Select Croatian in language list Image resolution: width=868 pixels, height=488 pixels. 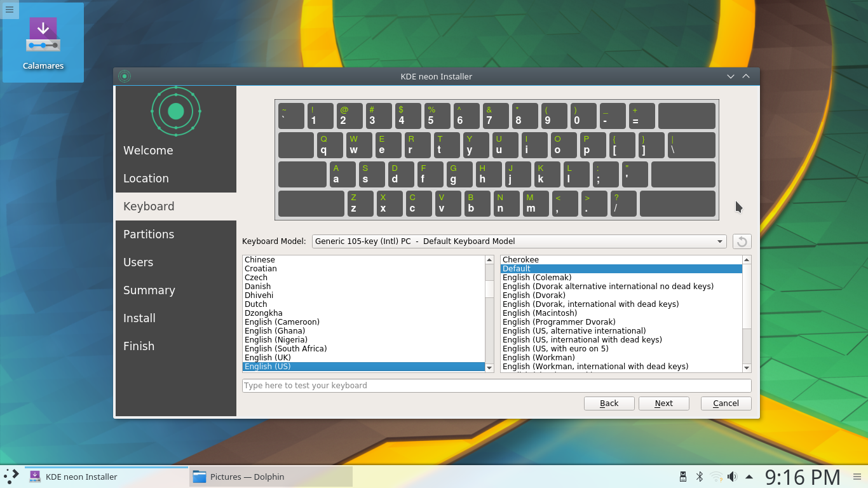point(363,269)
